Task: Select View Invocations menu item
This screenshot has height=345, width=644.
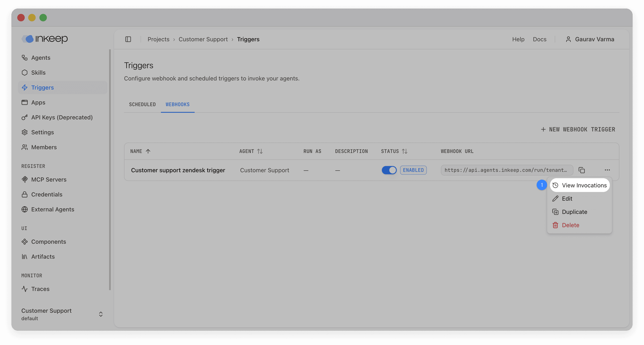Action: (x=579, y=185)
